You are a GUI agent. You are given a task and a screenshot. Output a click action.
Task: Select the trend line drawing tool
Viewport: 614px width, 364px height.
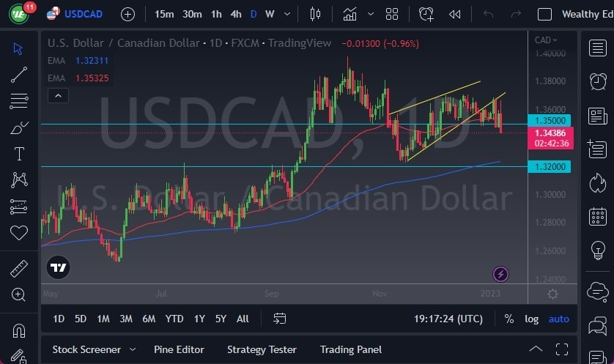pyautogui.click(x=19, y=75)
